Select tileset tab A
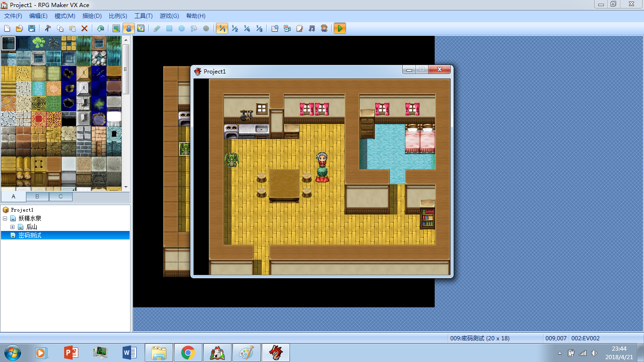 tap(14, 197)
